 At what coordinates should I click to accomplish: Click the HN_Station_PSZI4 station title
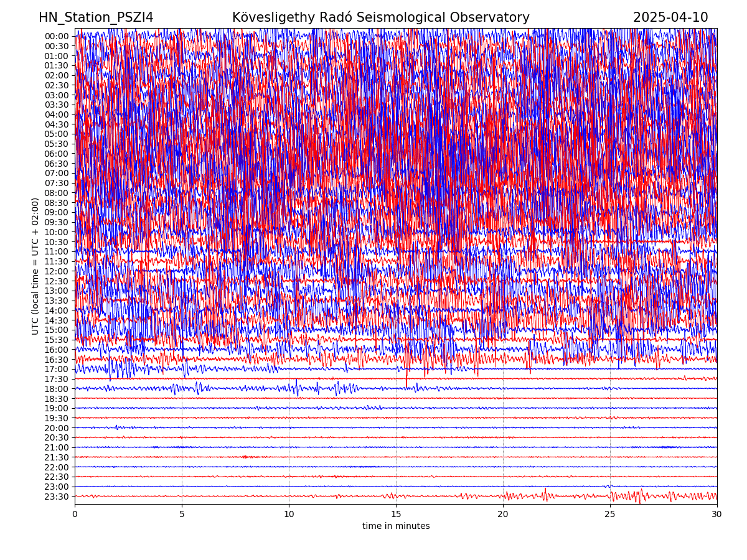point(96,17)
